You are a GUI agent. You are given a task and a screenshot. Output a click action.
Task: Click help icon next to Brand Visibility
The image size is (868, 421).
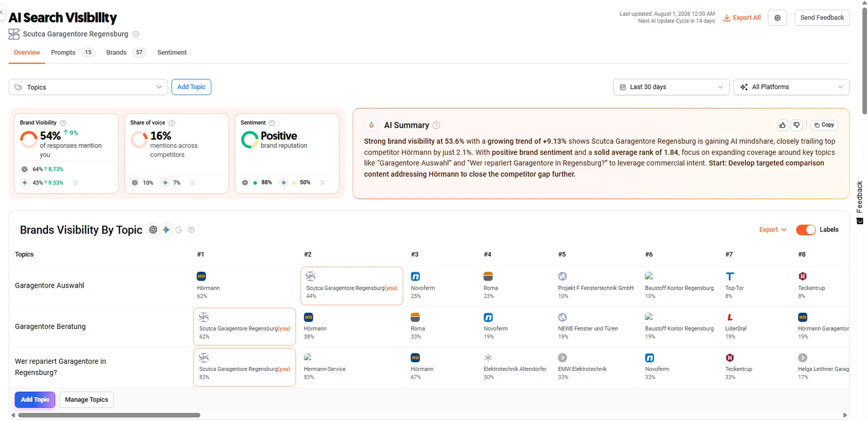click(x=63, y=123)
